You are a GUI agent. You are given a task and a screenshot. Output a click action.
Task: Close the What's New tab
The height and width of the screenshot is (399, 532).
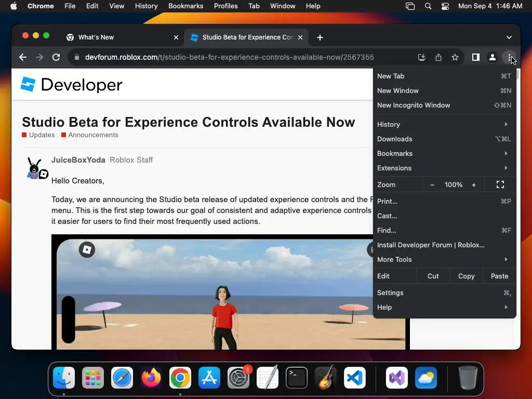pos(176,37)
